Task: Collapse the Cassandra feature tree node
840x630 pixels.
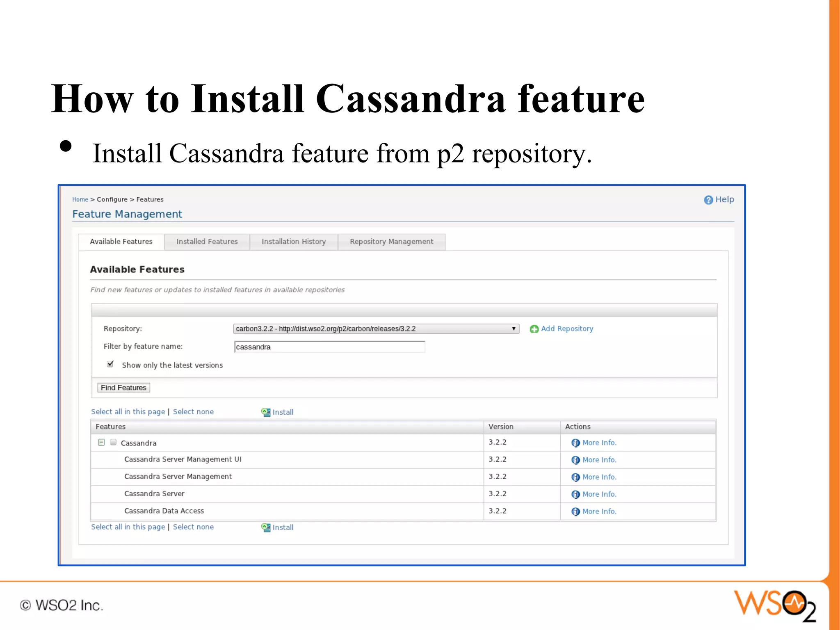Action: (101, 442)
